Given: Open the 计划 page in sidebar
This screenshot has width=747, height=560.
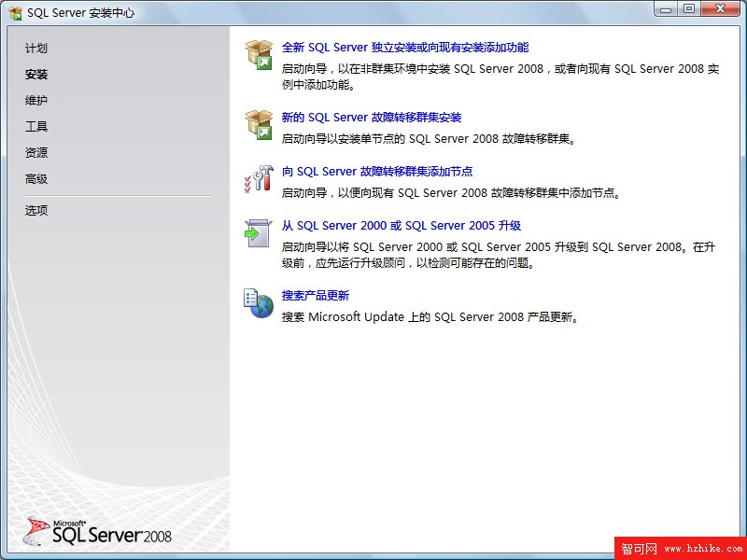Looking at the screenshot, I should [x=36, y=49].
